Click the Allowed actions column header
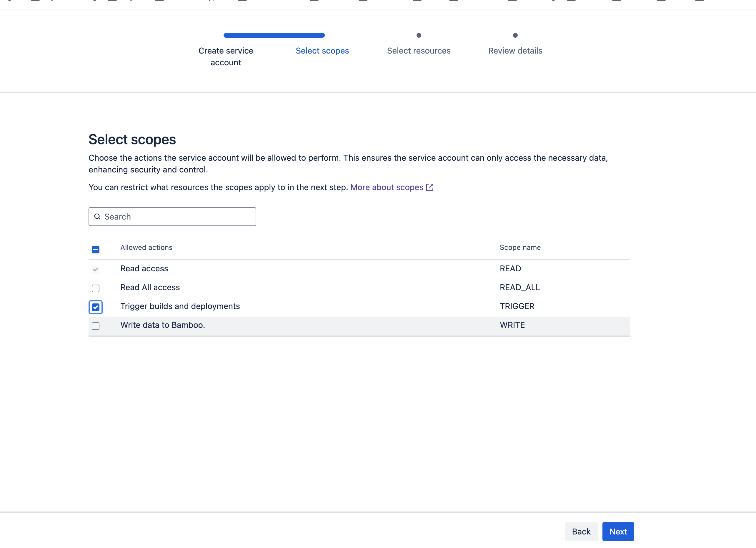The image size is (756, 548). point(146,247)
